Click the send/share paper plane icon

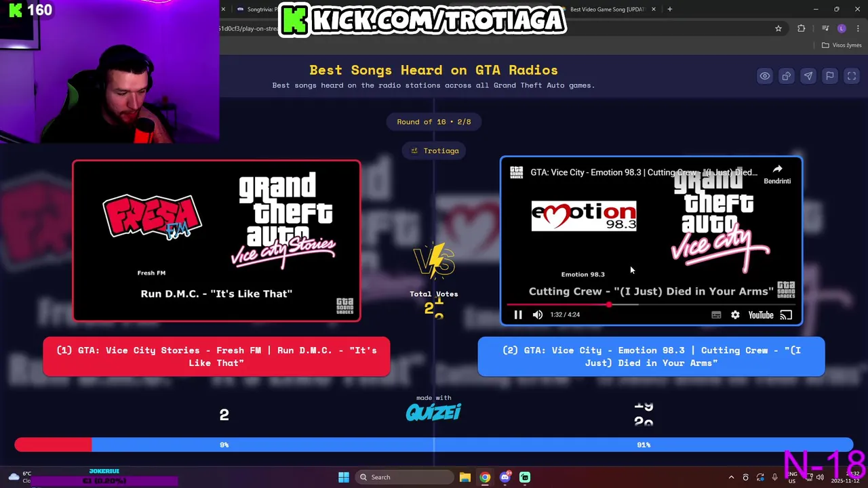click(x=808, y=76)
